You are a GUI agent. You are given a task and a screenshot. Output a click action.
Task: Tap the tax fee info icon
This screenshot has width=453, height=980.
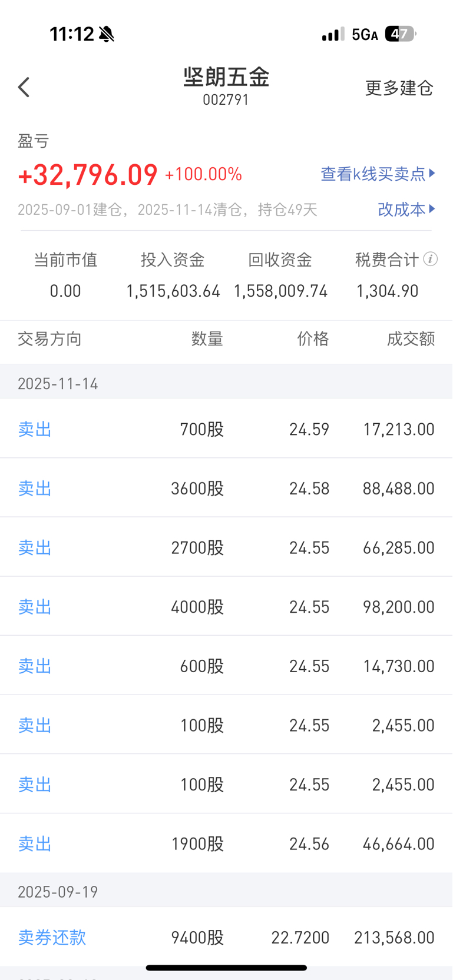coord(431,259)
